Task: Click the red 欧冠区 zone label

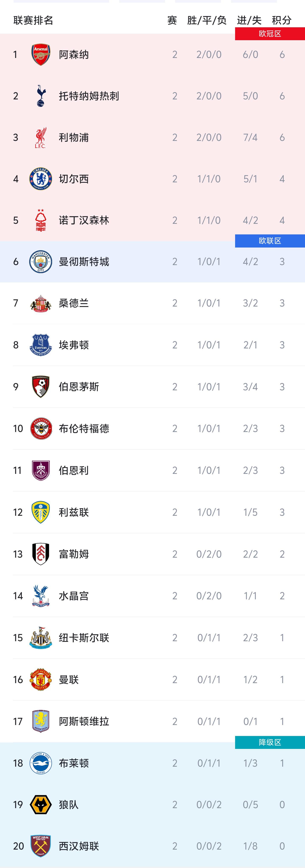Action: [x=270, y=34]
